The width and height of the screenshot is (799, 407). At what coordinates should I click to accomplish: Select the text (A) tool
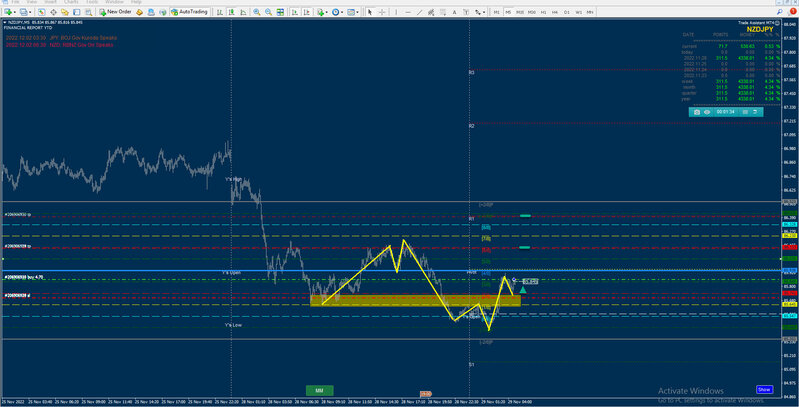[454, 12]
